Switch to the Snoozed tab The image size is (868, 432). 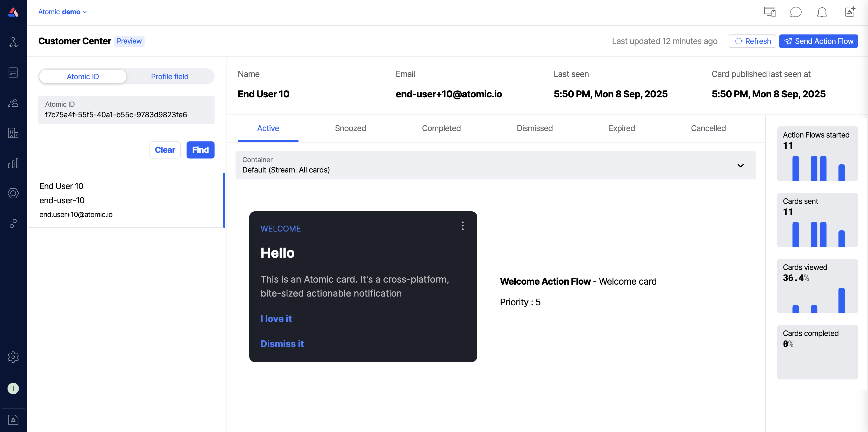(x=350, y=128)
